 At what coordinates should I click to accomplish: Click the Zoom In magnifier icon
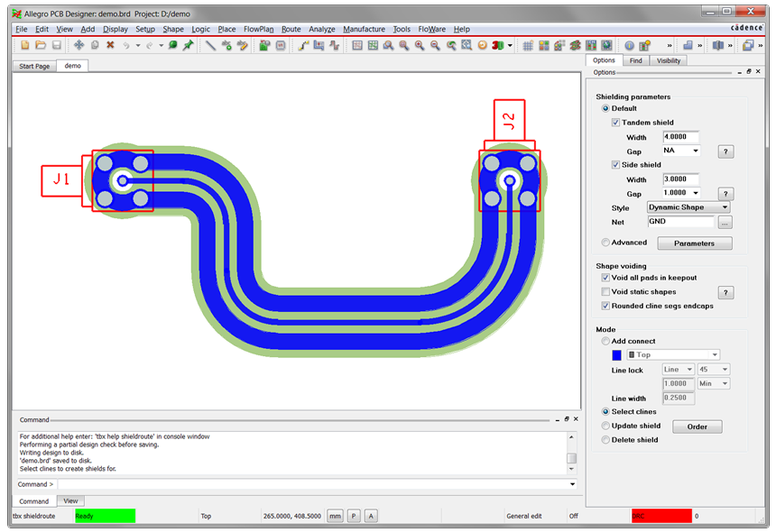click(x=420, y=45)
